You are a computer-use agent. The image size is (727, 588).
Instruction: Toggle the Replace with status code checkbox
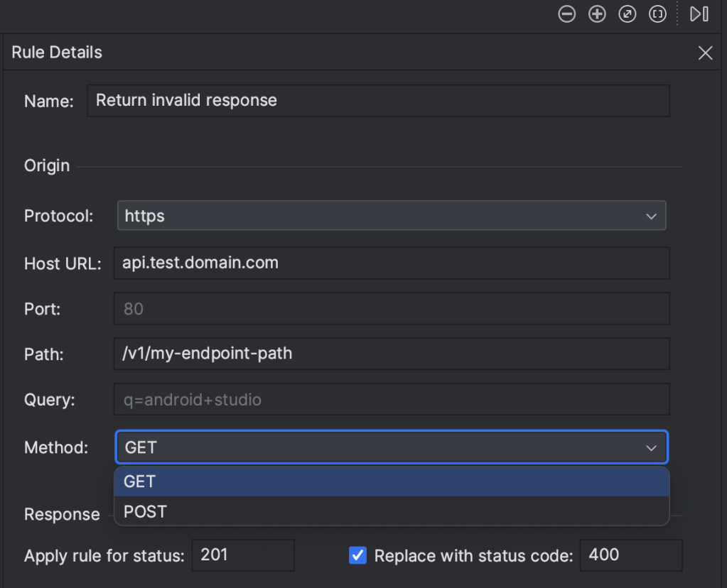point(358,555)
